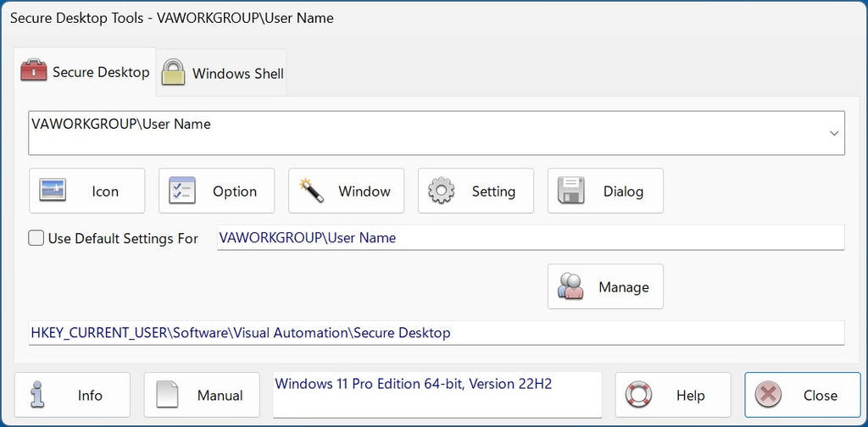Open Setting using the gear icon
This screenshot has height=427, width=868.
pyautogui.click(x=442, y=191)
